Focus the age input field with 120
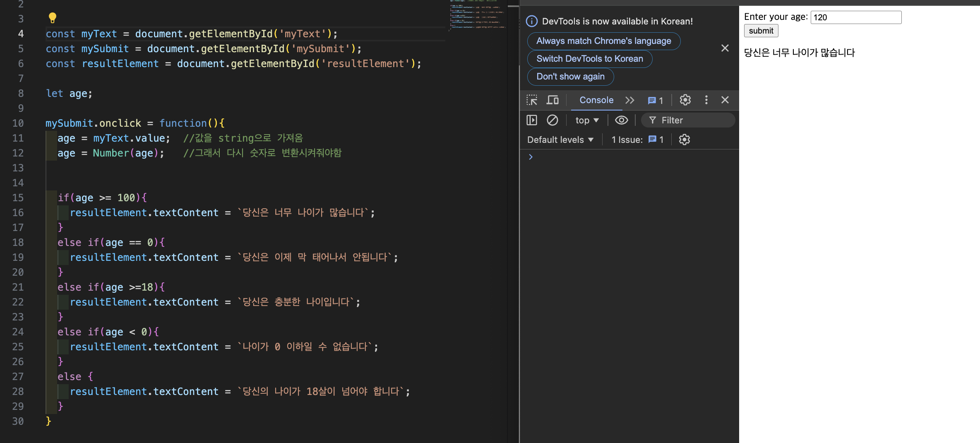Image resolution: width=980 pixels, height=443 pixels. [x=856, y=17]
